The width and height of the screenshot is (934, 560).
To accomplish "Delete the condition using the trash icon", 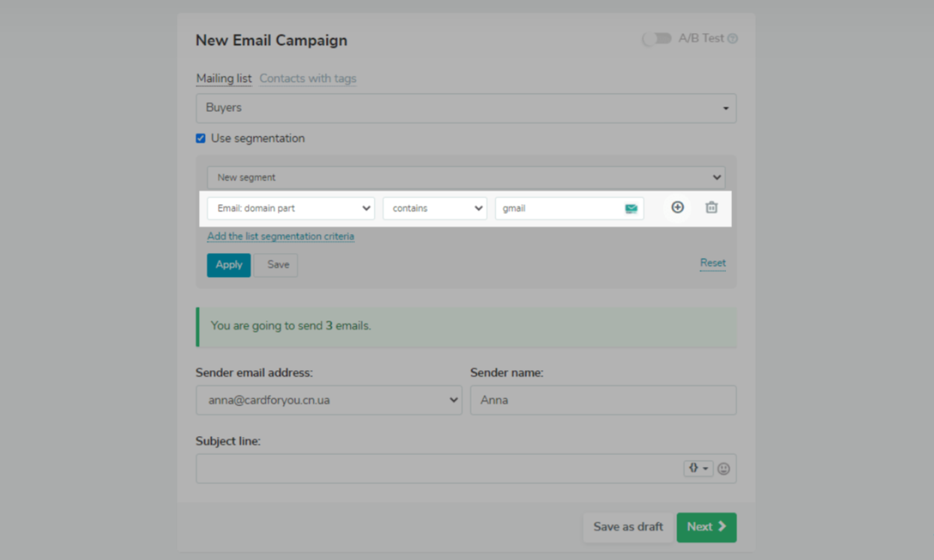I will (x=711, y=207).
